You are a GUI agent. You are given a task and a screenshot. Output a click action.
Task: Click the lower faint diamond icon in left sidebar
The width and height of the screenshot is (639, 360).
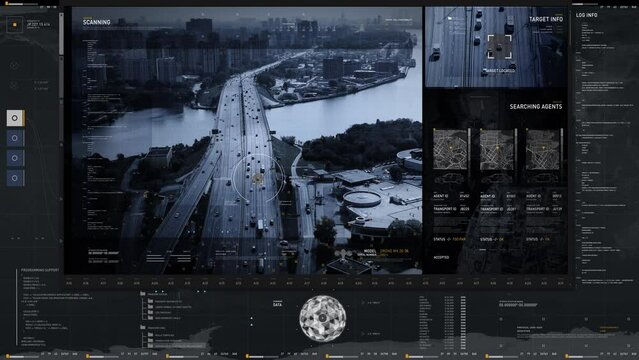tap(14, 85)
